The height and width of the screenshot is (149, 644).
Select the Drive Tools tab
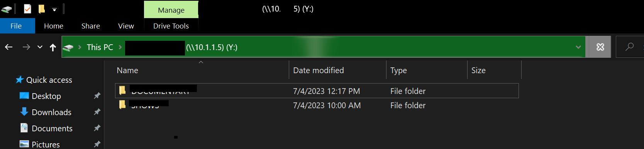(171, 26)
